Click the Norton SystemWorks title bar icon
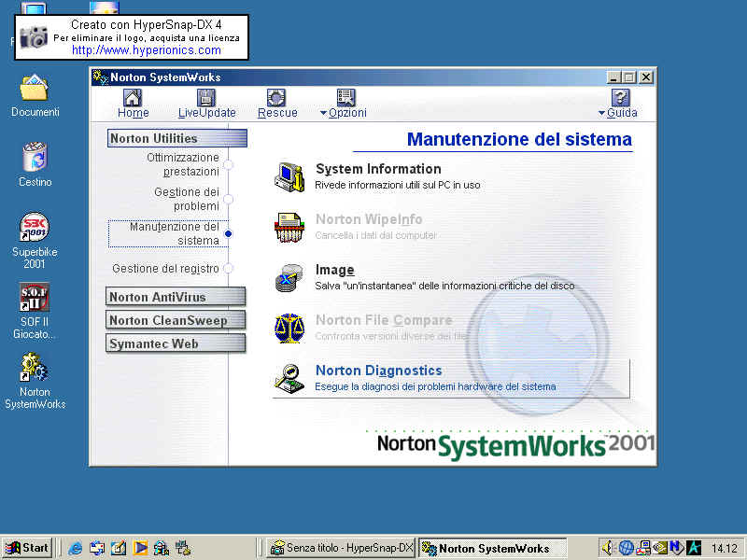The width and height of the screenshot is (747, 560). coord(100,77)
